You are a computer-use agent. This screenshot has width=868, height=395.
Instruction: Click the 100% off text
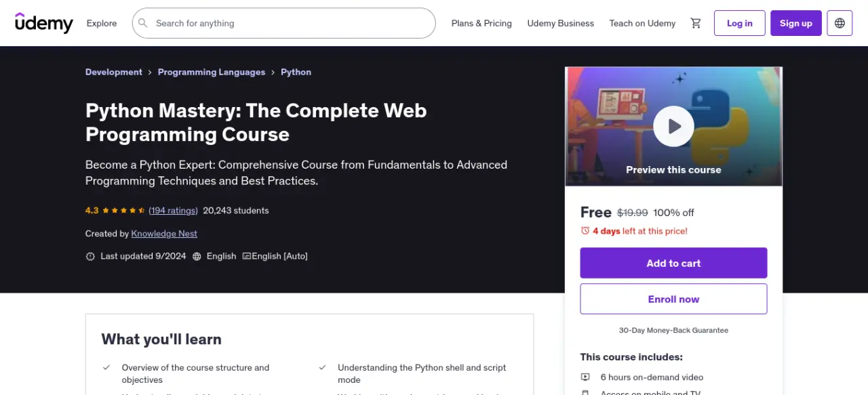coord(674,213)
